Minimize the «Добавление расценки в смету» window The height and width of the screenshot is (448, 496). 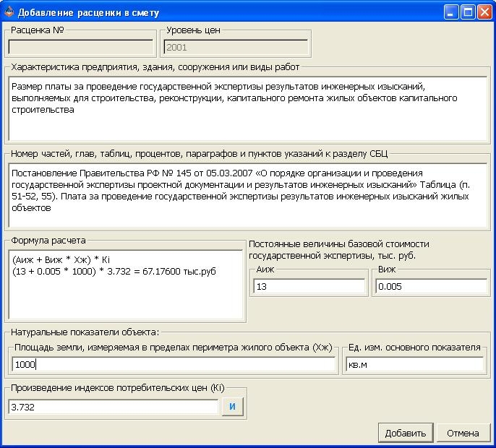click(x=451, y=12)
